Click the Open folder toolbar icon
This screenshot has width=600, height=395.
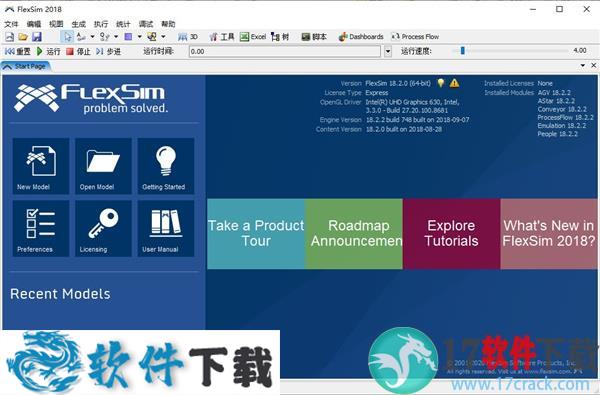tap(23, 37)
